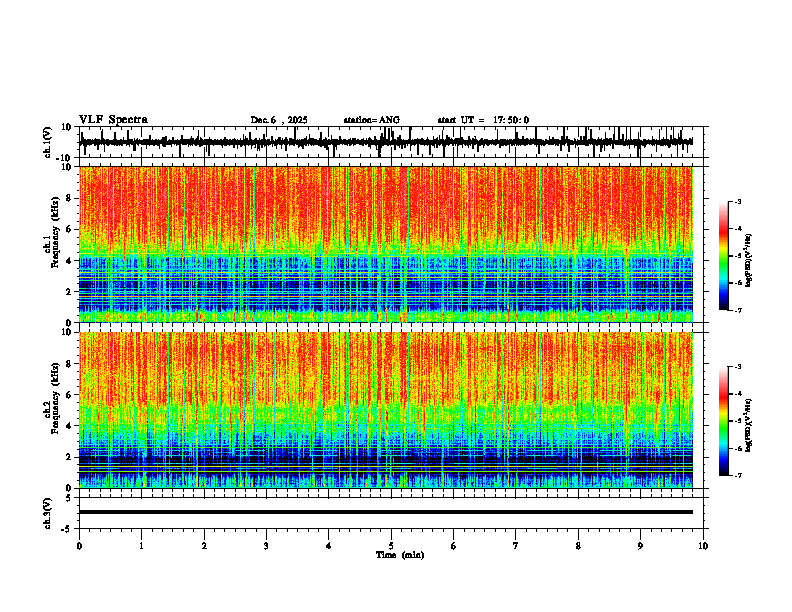Click the ch.2 PSD color scale bar
The width and height of the screenshot is (792, 612).
tap(724, 421)
